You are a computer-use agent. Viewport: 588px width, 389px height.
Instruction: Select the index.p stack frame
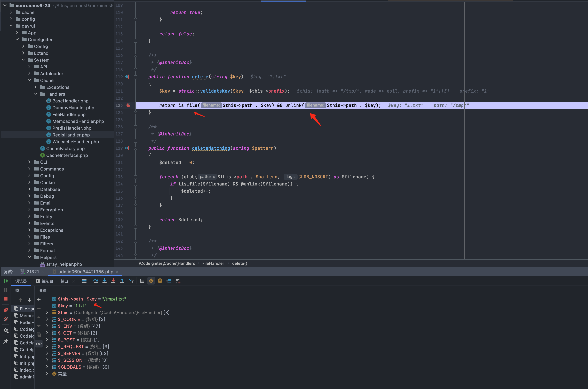click(24, 370)
